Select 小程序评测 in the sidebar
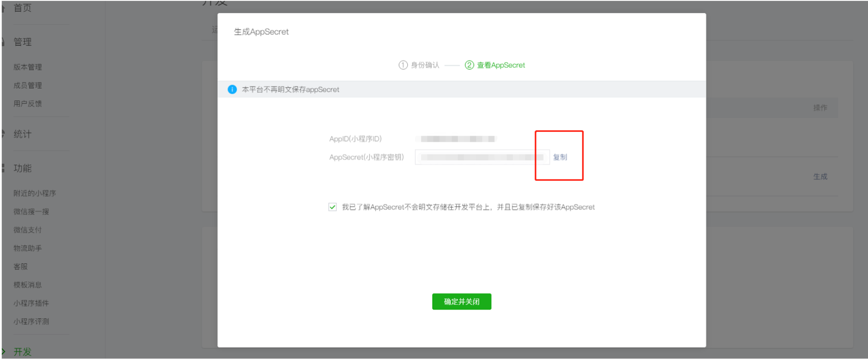 31,322
